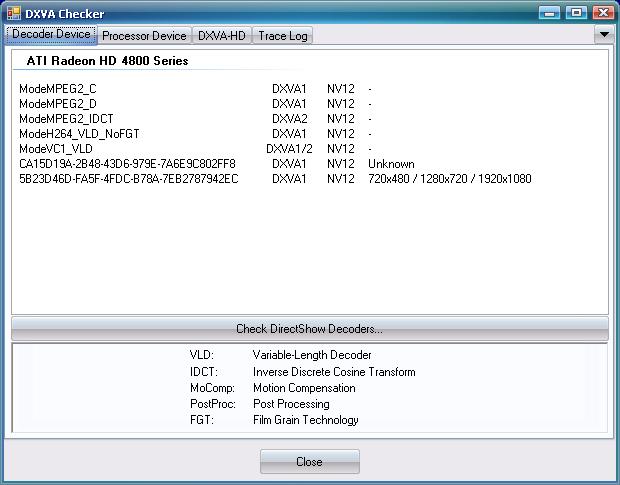The width and height of the screenshot is (620, 485).
Task: Click the DXVA Checker title bar text
Action: click(x=65, y=14)
